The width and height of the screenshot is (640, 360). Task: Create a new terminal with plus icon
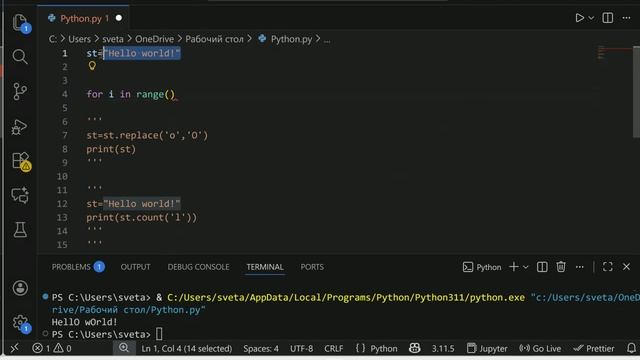click(x=514, y=267)
